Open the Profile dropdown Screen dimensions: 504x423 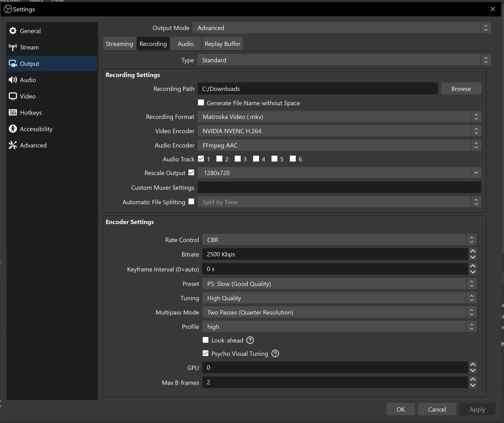tap(339, 327)
